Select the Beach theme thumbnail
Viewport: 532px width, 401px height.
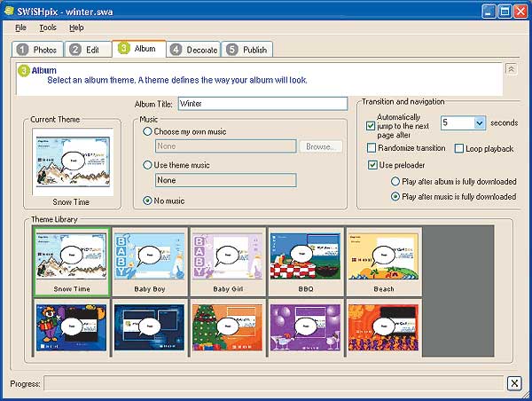pyautogui.click(x=381, y=256)
